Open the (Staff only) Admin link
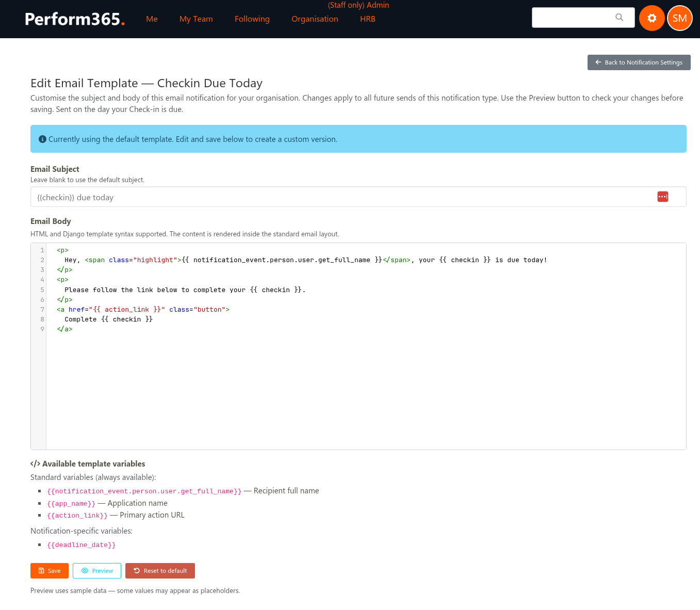The width and height of the screenshot is (700, 610). click(x=359, y=5)
